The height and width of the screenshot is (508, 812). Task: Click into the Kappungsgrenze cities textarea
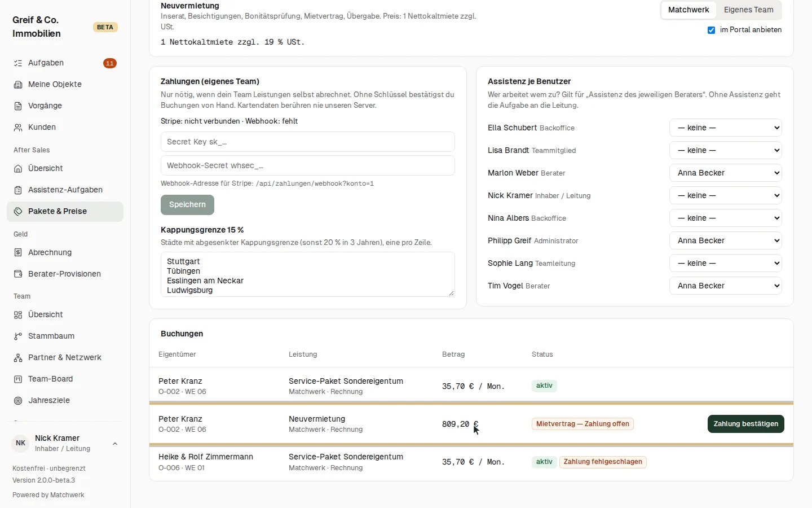coord(308,274)
